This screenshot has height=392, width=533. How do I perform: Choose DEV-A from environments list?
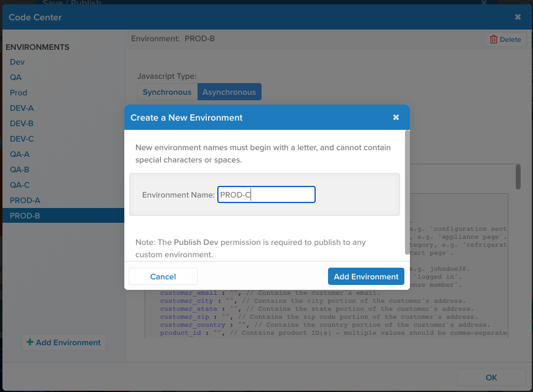tap(22, 108)
